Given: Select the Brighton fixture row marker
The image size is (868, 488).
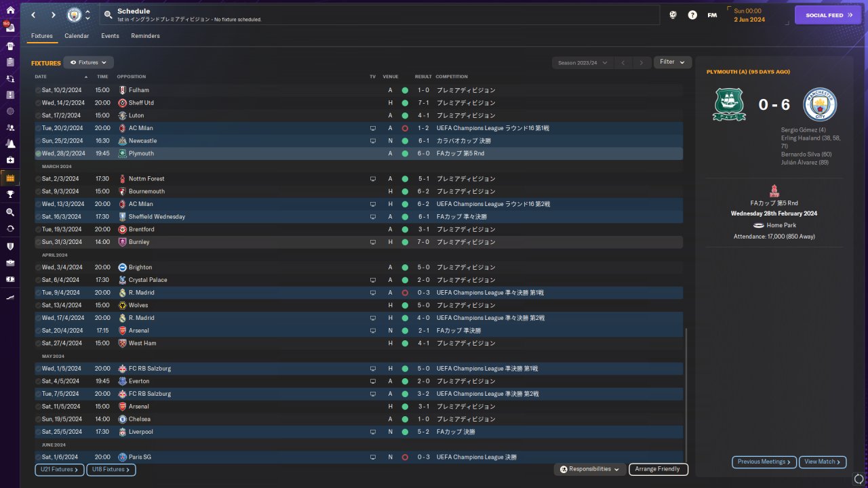Looking at the screenshot, I should [x=38, y=268].
